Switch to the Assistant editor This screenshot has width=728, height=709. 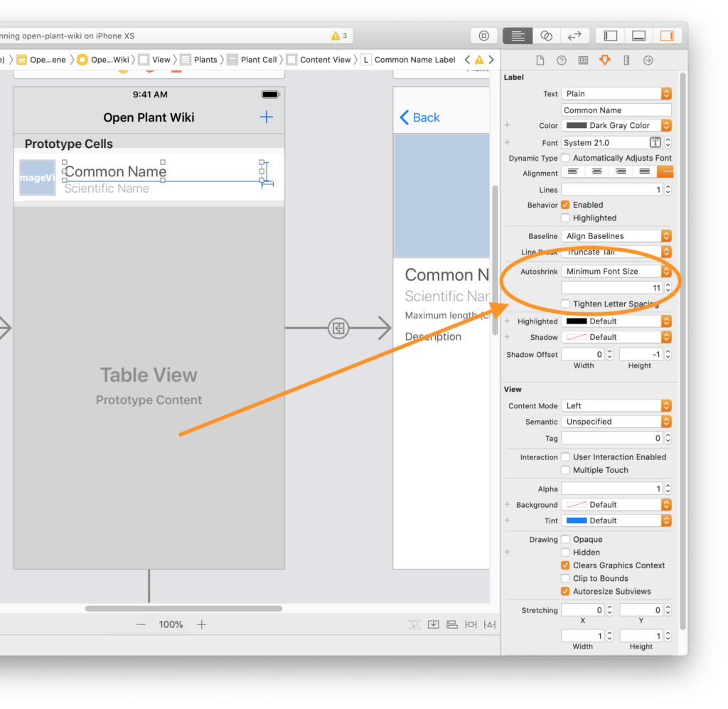click(547, 36)
